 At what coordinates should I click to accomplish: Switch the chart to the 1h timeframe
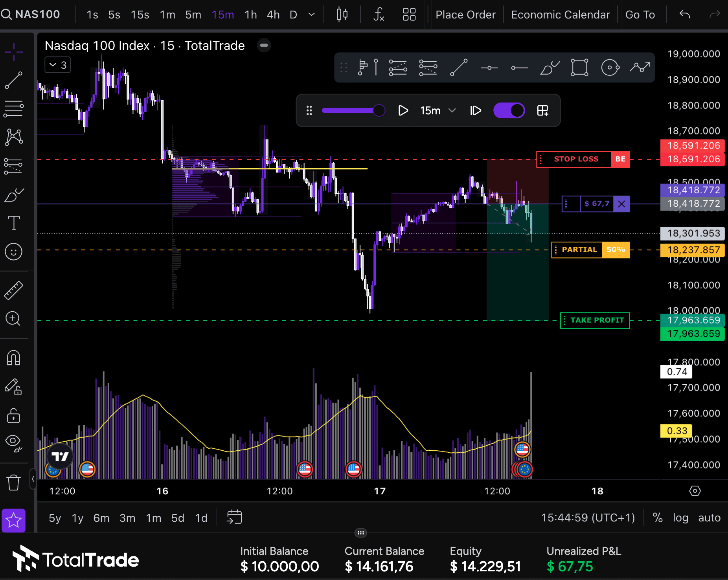tap(250, 15)
